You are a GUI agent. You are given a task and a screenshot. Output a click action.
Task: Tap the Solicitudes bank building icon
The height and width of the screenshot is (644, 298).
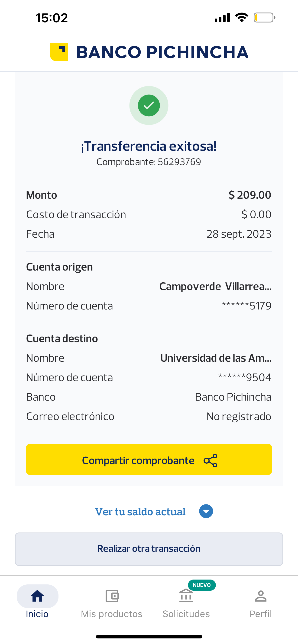(186, 596)
